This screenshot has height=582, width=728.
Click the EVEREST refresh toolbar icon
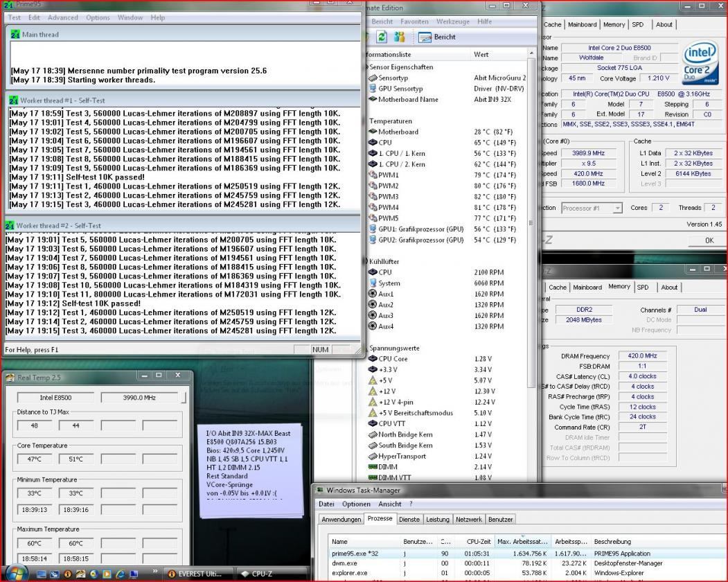pyautogui.click(x=382, y=37)
